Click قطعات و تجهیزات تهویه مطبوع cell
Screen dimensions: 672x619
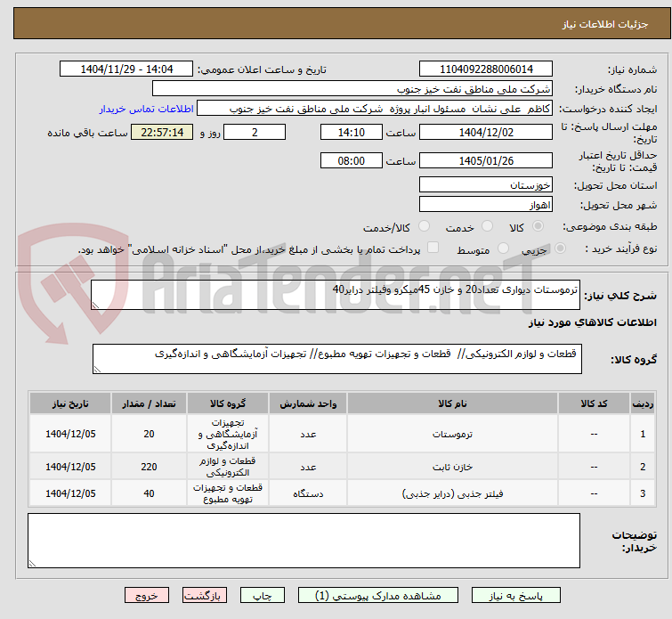tap(228, 493)
